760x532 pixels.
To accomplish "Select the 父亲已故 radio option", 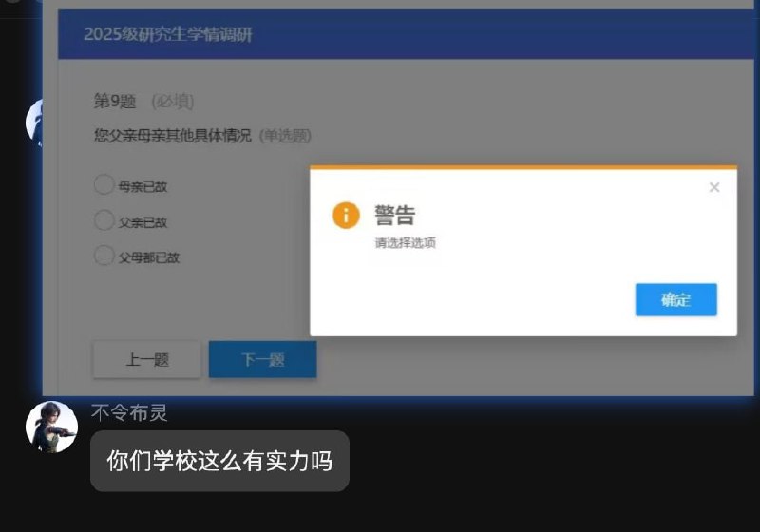I will [104, 220].
